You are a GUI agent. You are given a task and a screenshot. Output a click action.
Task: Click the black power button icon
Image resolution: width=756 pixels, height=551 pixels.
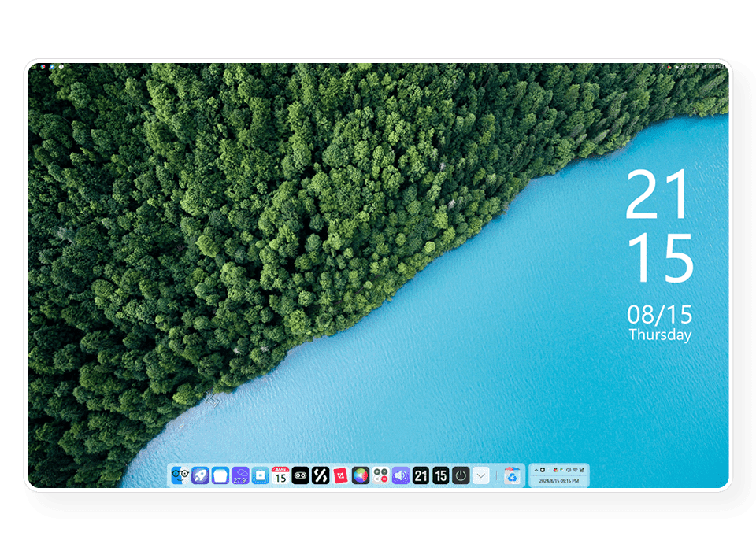click(461, 475)
